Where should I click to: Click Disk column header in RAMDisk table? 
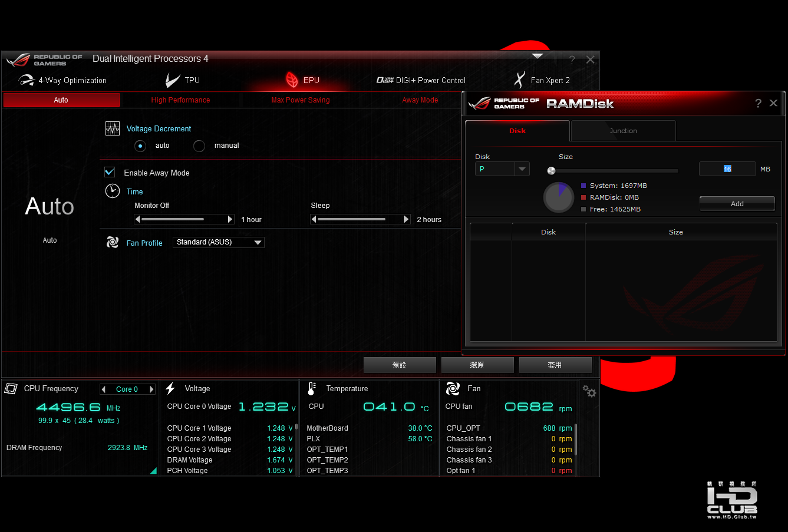pos(549,232)
